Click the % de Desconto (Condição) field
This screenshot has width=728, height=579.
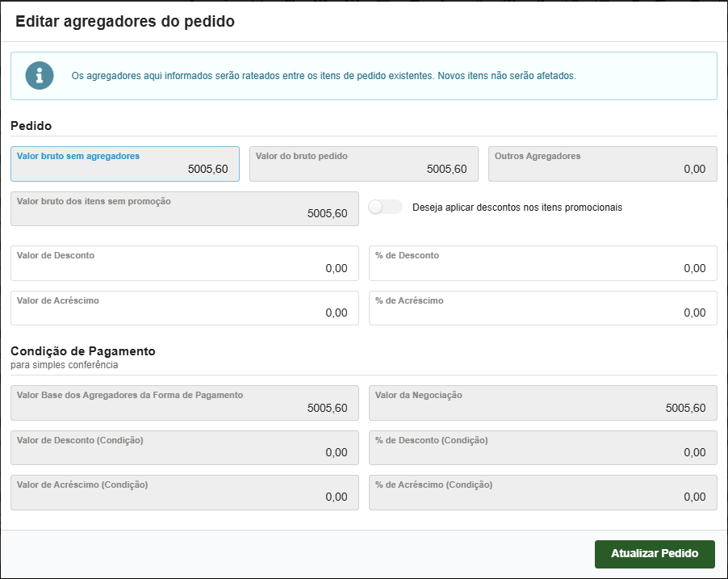point(542,448)
